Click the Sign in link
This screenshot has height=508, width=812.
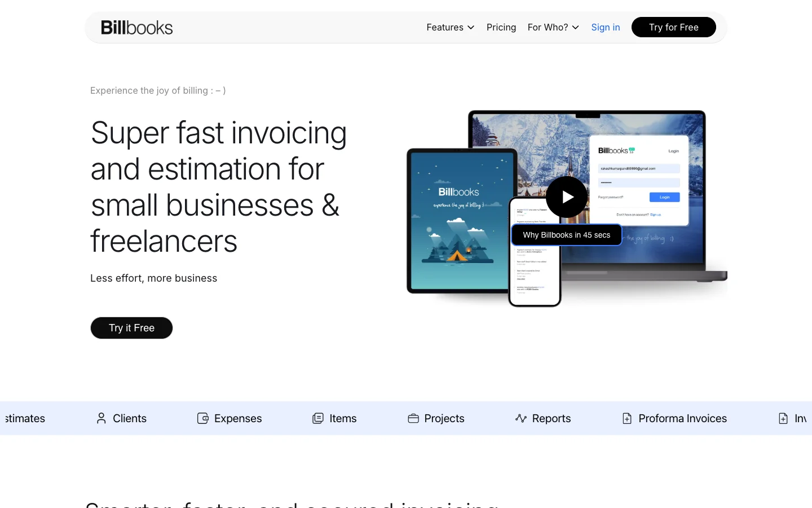point(606,27)
